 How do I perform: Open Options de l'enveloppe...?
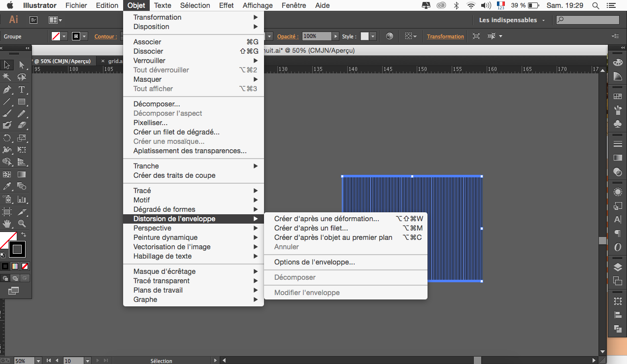pos(314,262)
